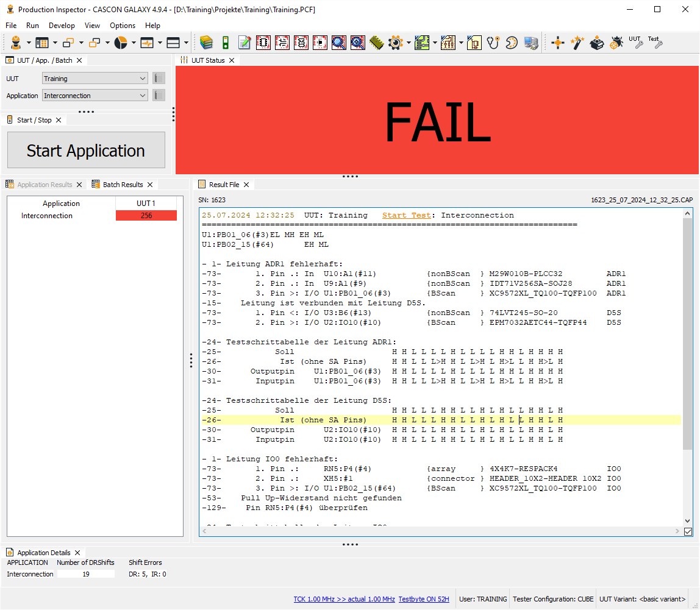
Task: Click the black horizontal bars layout icon
Action: click(173, 43)
